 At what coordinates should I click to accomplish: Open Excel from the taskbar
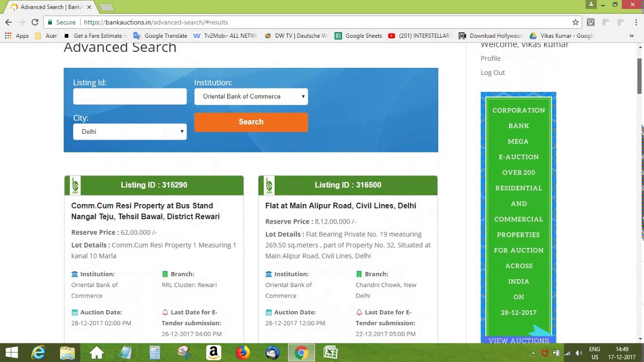331,353
